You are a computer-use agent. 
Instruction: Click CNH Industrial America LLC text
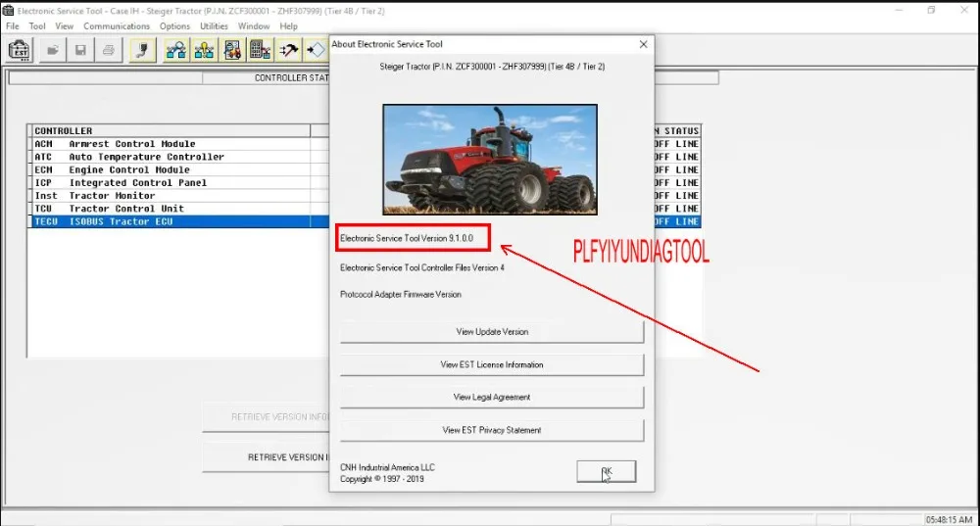click(x=387, y=467)
